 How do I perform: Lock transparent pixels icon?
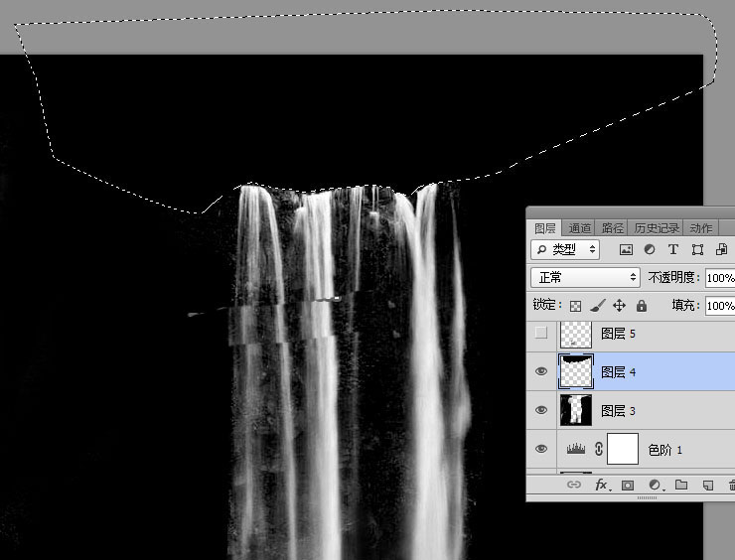pos(575,306)
